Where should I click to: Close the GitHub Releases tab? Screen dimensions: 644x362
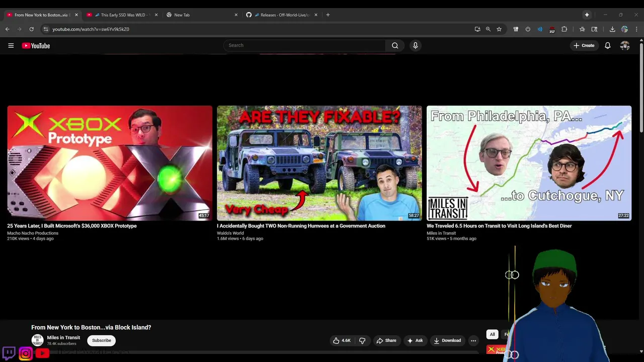(316, 15)
